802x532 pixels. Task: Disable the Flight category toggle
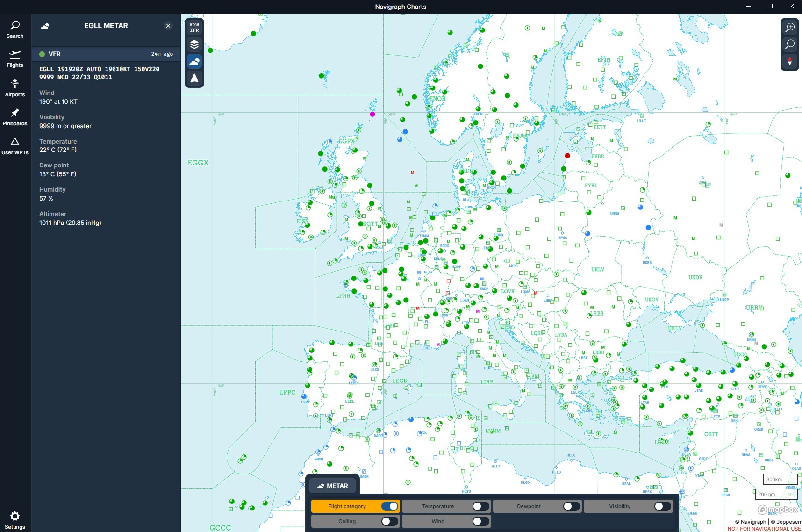(x=389, y=506)
